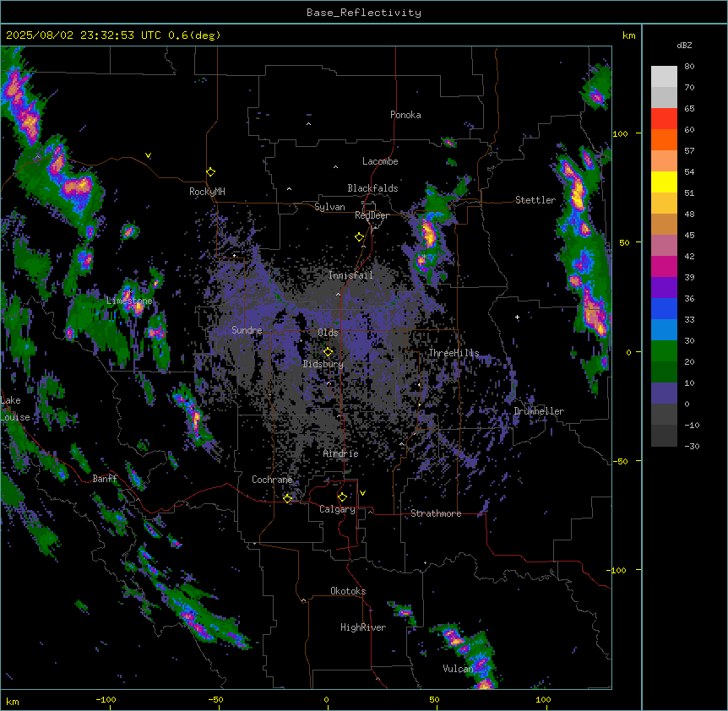The image size is (728, 711).
Task: Click the Cochrane town label
Action: [272, 480]
